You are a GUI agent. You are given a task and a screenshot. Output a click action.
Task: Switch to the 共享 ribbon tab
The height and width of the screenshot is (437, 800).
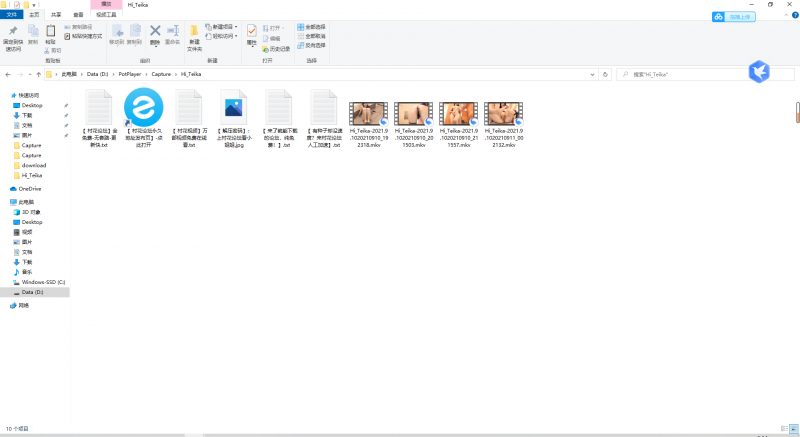tap(55, 15)
